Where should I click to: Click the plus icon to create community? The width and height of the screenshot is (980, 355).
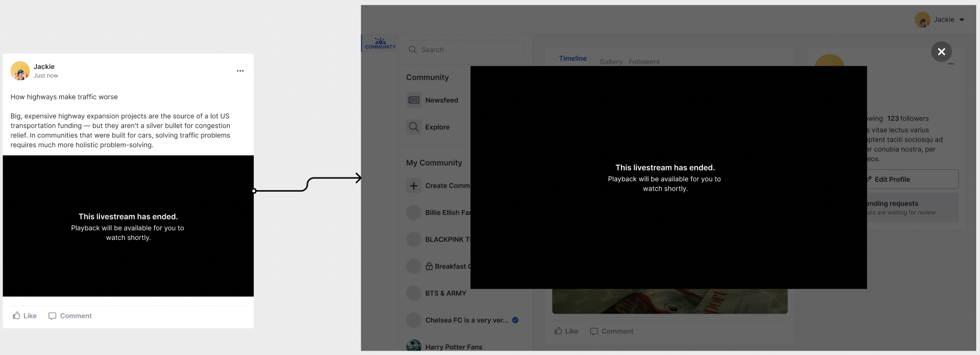click(x=414, y=186)
